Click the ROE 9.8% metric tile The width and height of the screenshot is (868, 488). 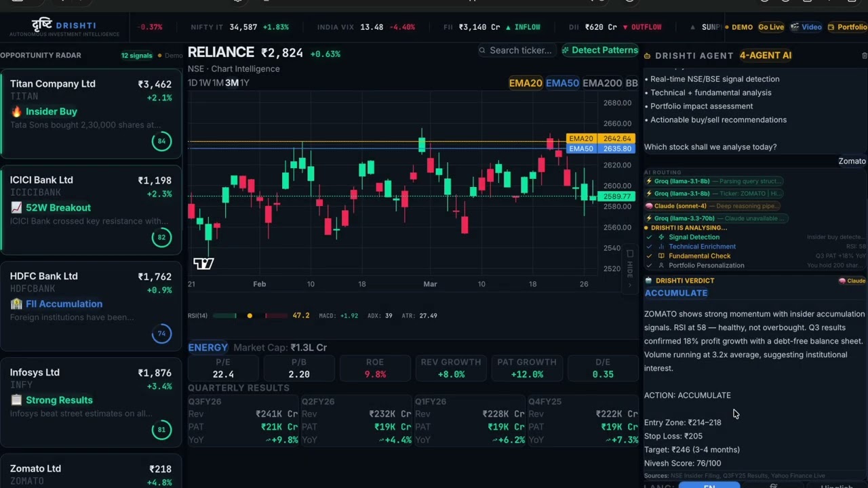pos(374,368)
